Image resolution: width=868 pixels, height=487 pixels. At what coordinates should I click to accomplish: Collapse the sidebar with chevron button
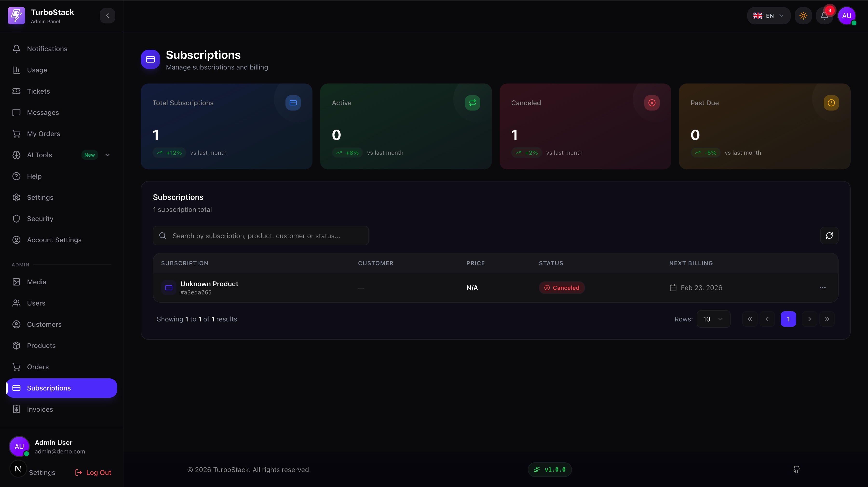108,15
